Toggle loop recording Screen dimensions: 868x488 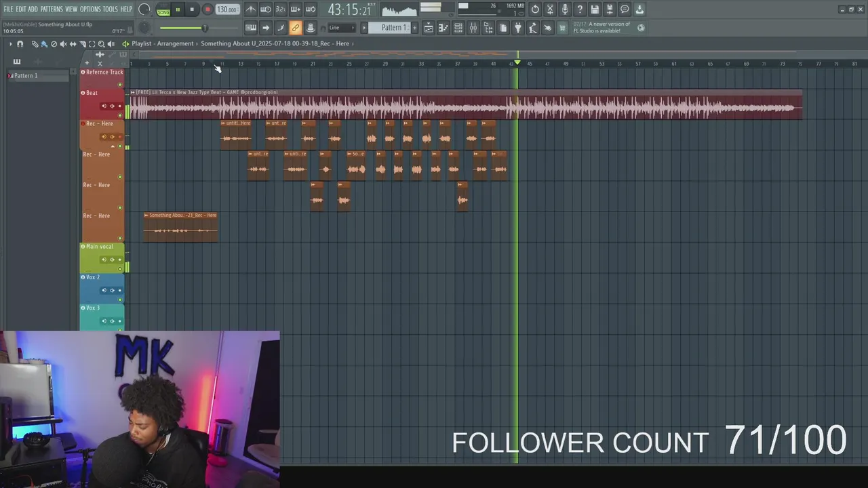point(311,9)
